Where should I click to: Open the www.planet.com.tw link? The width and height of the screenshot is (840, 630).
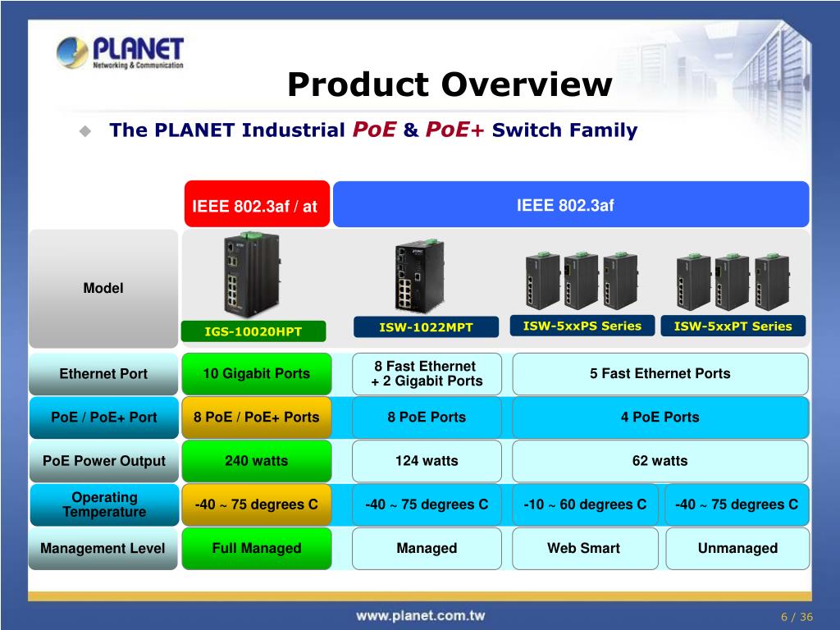[421, 616]
